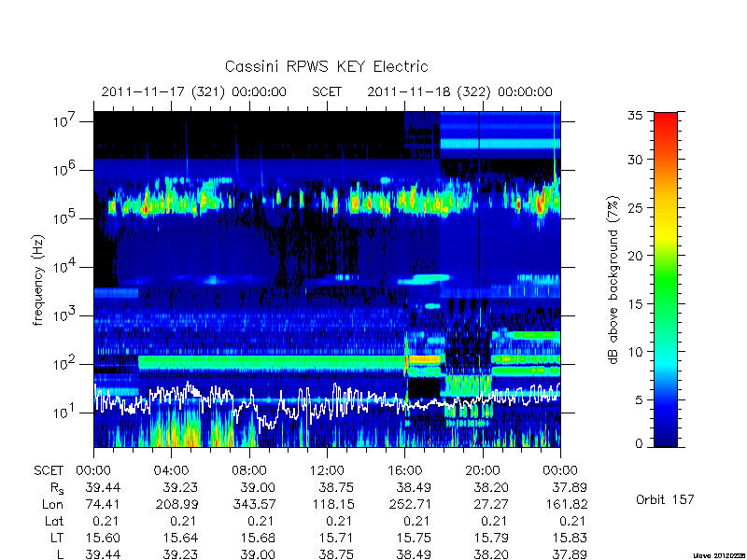Select the start date label "2011-11-17 (321) 00:00:00"
The width and height of the screenshot is (747, 560).
(194, 91)
